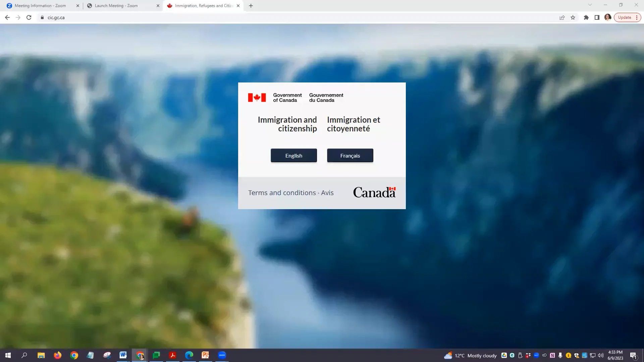This screenshot has width=644, height=362.
Task: Open the volume speaker tray icon
Action: click(601, 355)
